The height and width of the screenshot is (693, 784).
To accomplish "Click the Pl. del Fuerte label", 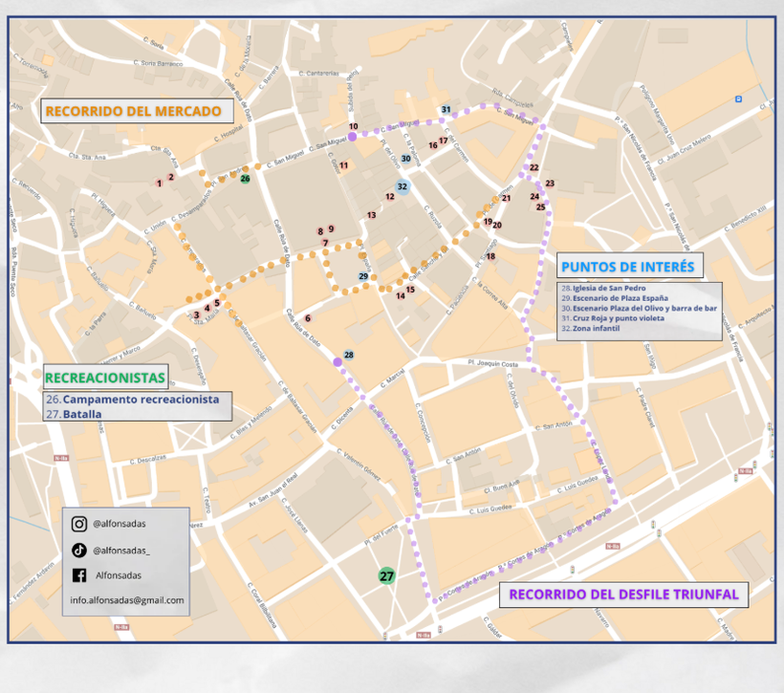I will click(x=381, y=534).
